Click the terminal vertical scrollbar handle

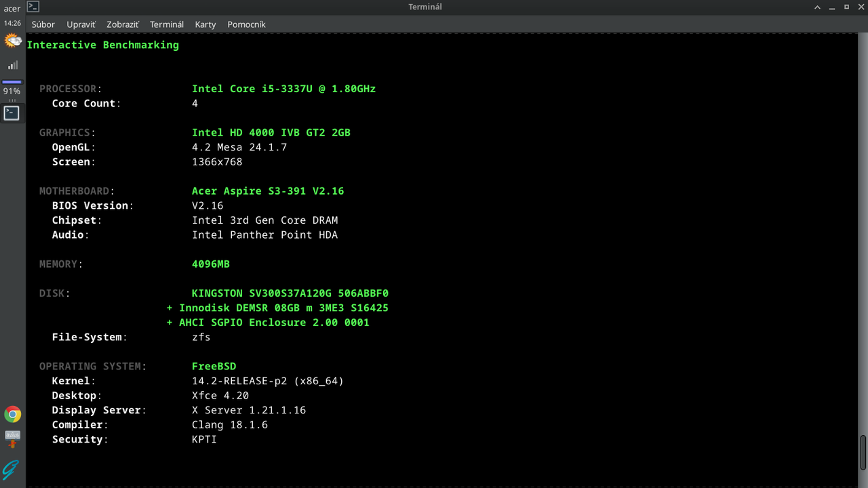click(863, 453)
